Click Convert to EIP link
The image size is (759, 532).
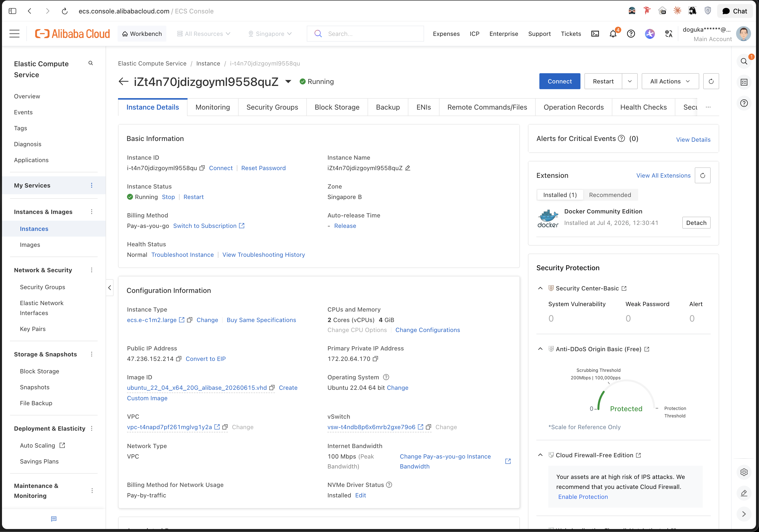click(206, 359)
